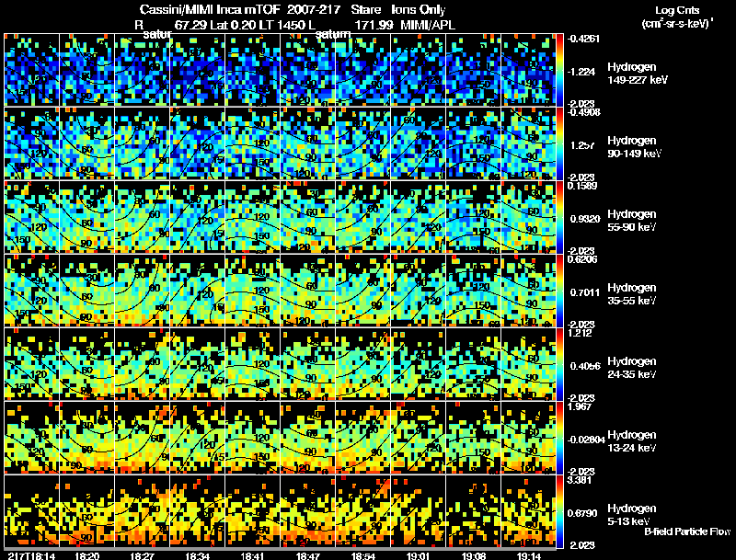Image resolution: width=736 pixels, height=560 pixels.
Task: Click the '0.6206' colorbar value
Action: tap(582, 259)
